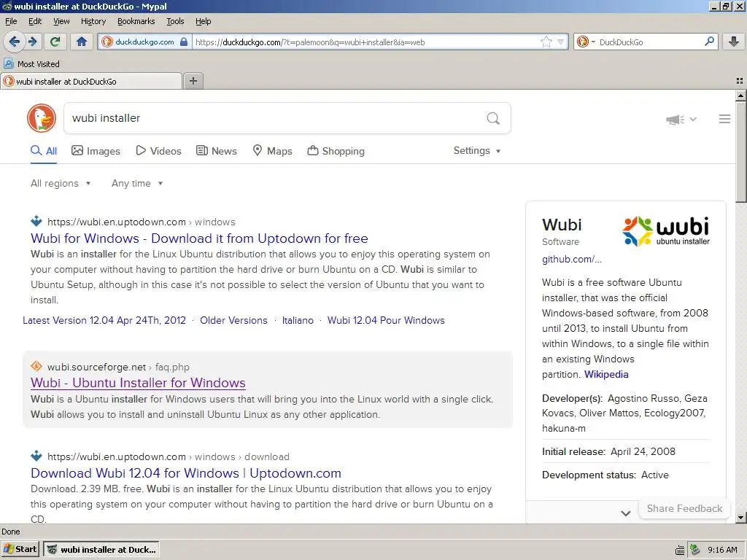Open the View menu

coord(61,21)
